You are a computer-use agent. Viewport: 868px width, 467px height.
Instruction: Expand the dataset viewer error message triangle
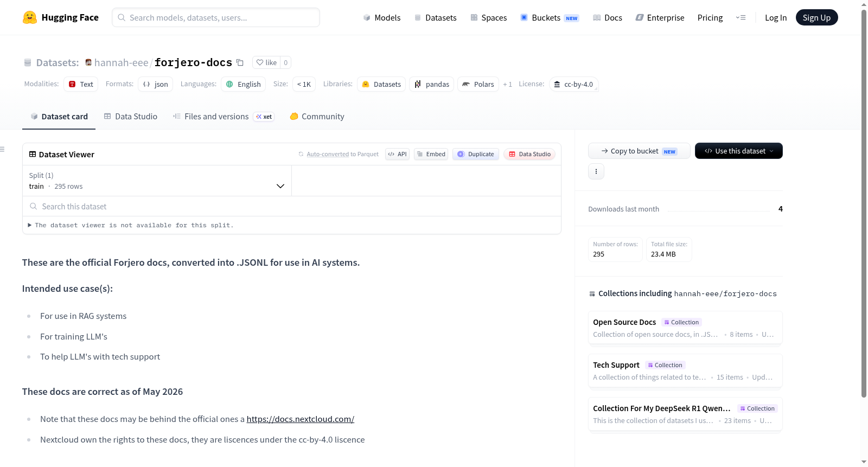point(30,225)
